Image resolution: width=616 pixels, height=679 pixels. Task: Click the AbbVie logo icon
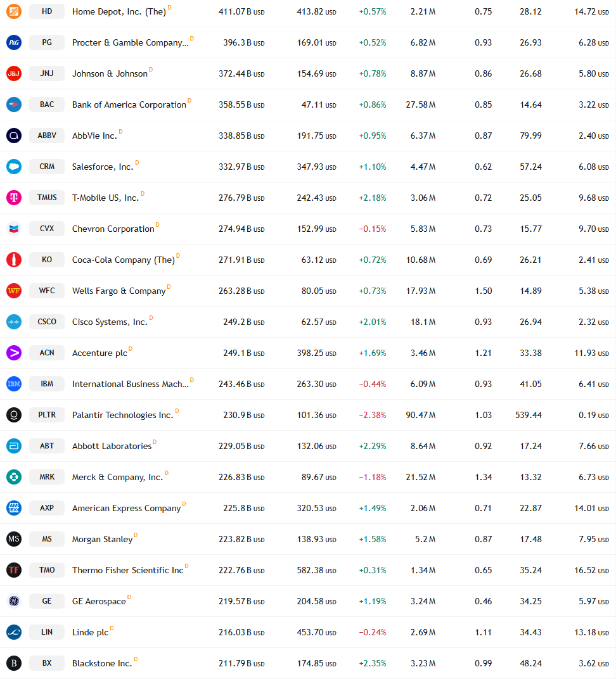point(14,136)
